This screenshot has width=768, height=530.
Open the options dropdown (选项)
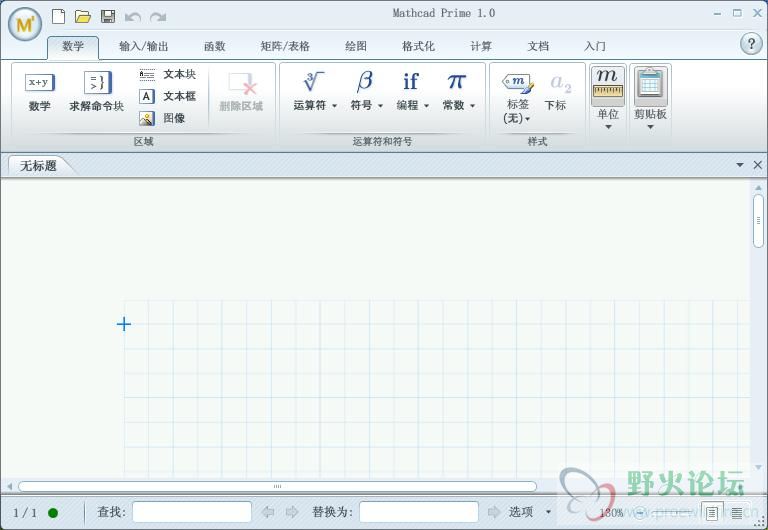pos(530,512)
